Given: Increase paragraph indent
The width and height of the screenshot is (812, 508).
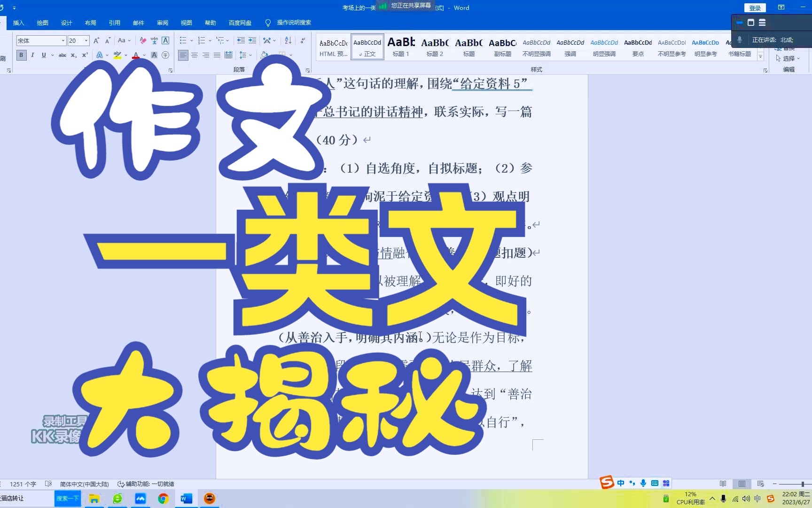Looking at the screenshot, I should 252,41.
